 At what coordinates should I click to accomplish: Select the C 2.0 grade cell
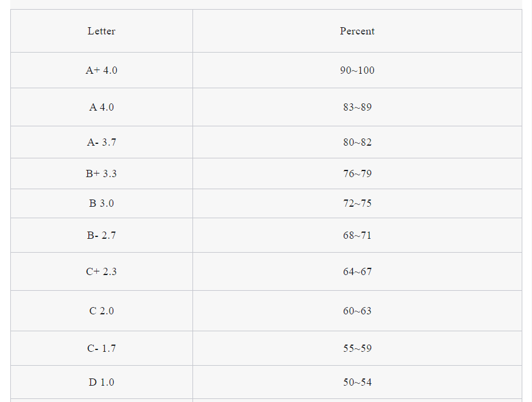[102, 311]
